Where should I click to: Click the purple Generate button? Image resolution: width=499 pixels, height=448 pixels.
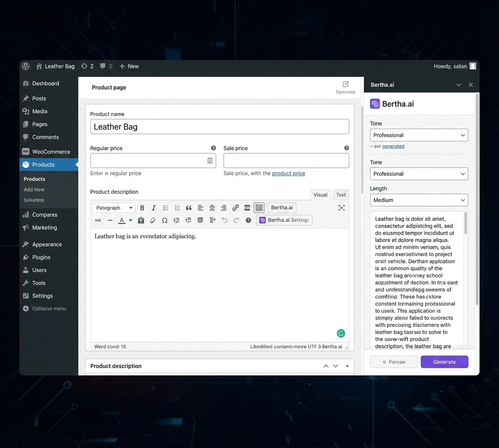444,362
